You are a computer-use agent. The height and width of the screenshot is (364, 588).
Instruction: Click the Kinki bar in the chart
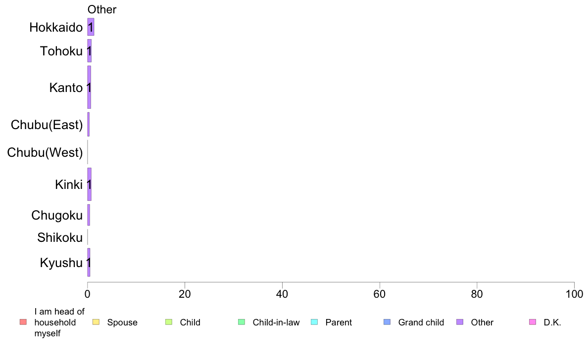tap(89, 184)
